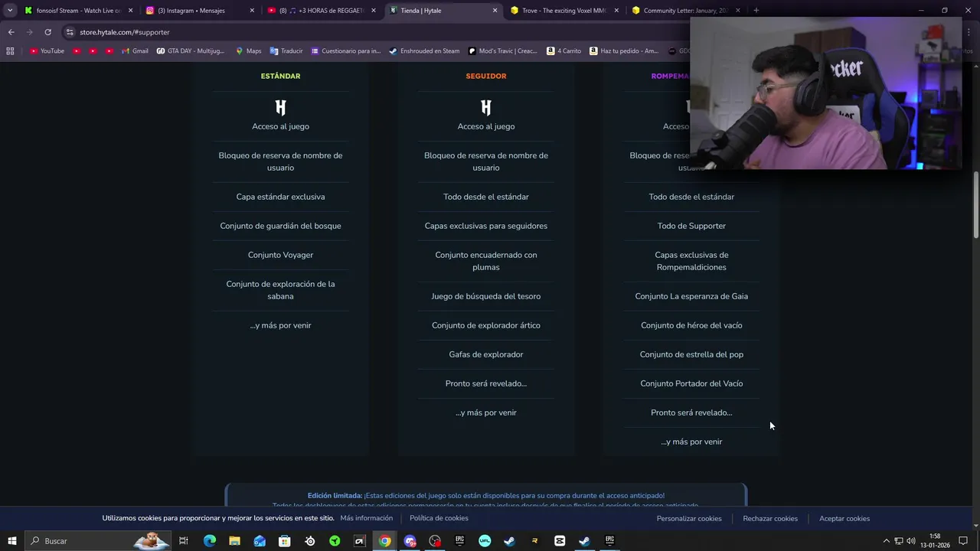The width and height of the screenshot is (980, 551).
Task: Reload the Hytale store page
Action: 47,32
